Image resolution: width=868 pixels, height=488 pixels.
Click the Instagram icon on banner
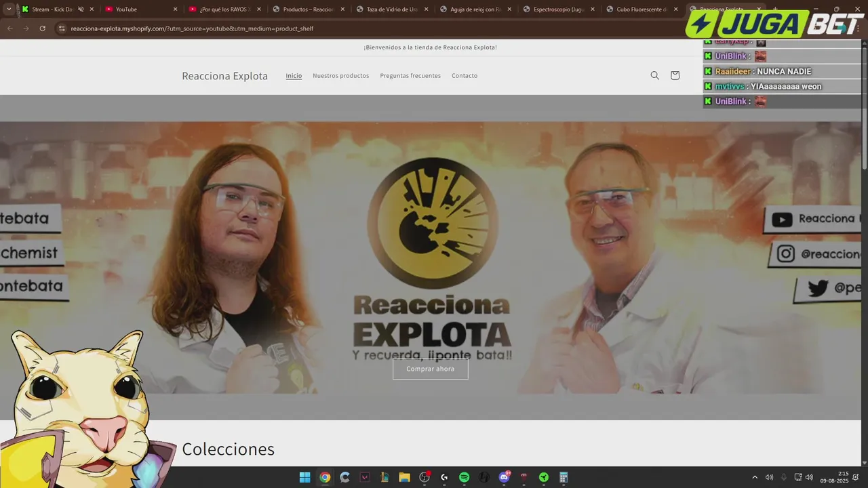[x=785, y=254]
